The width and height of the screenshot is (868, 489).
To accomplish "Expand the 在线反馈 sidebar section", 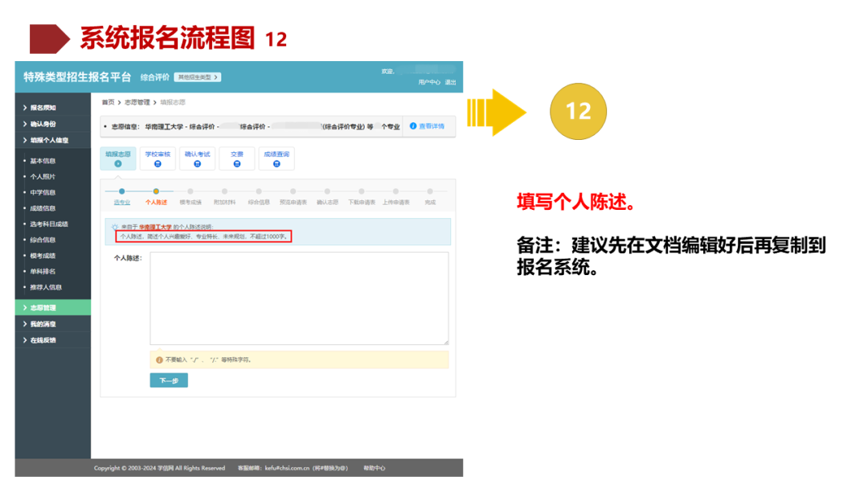I will click(52, 340).
